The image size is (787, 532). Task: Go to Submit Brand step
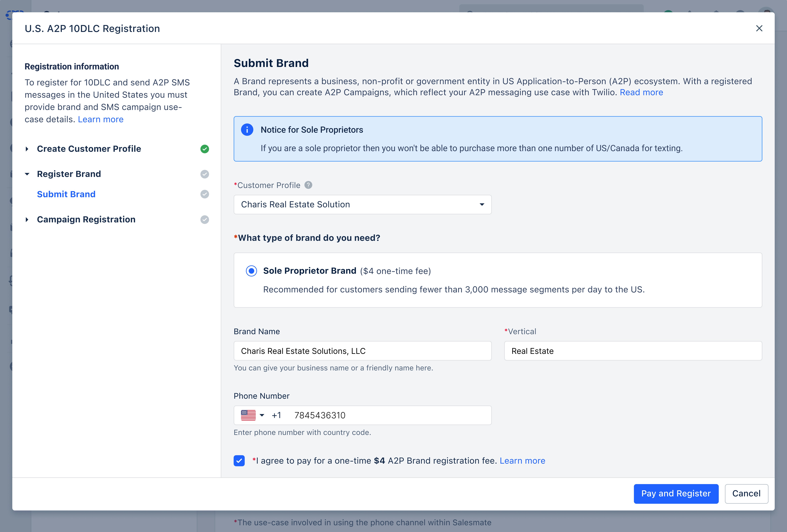[66, 194]
